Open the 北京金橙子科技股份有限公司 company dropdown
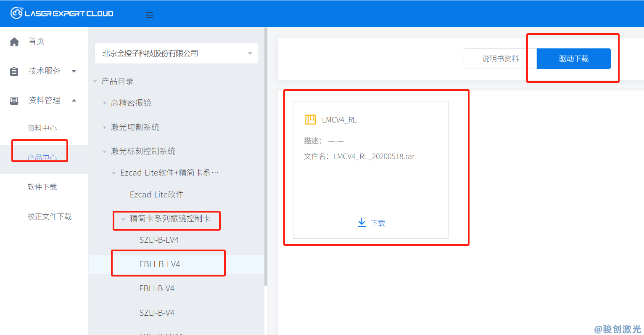The image size is (644, 335). (x=177, y=53)
